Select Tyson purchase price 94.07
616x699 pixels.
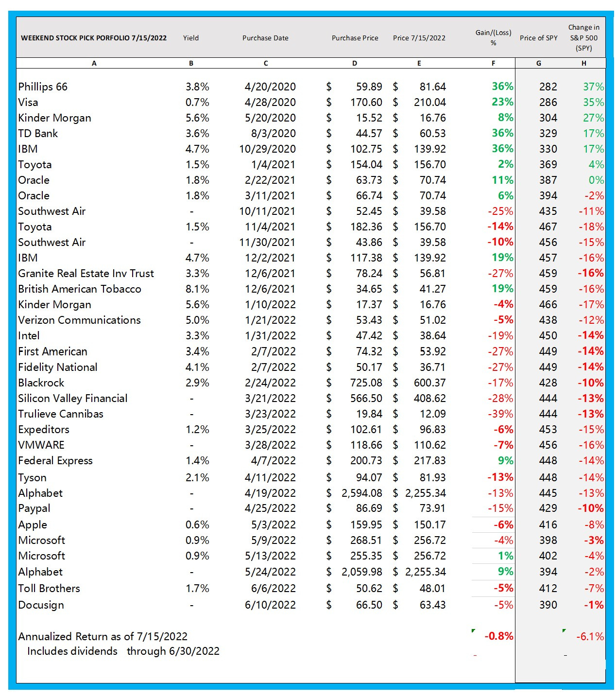point(369,477)
